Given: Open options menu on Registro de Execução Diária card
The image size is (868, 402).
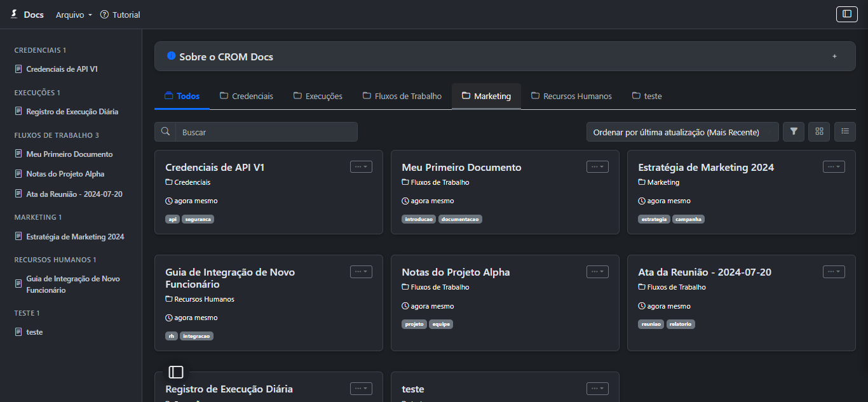Looking at the screenshot, I should 361,388.
